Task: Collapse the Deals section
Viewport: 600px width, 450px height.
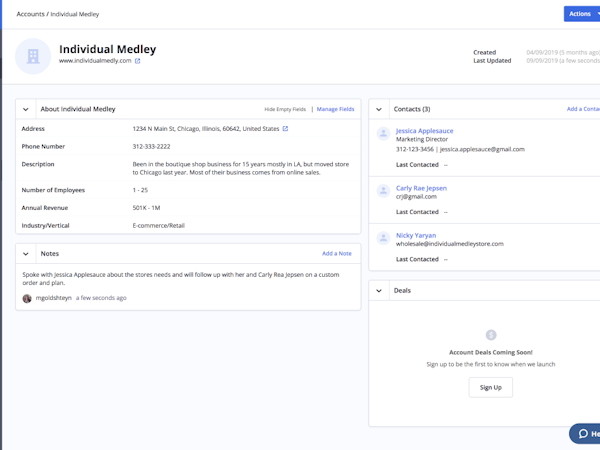Action: (x=379, y=291)
